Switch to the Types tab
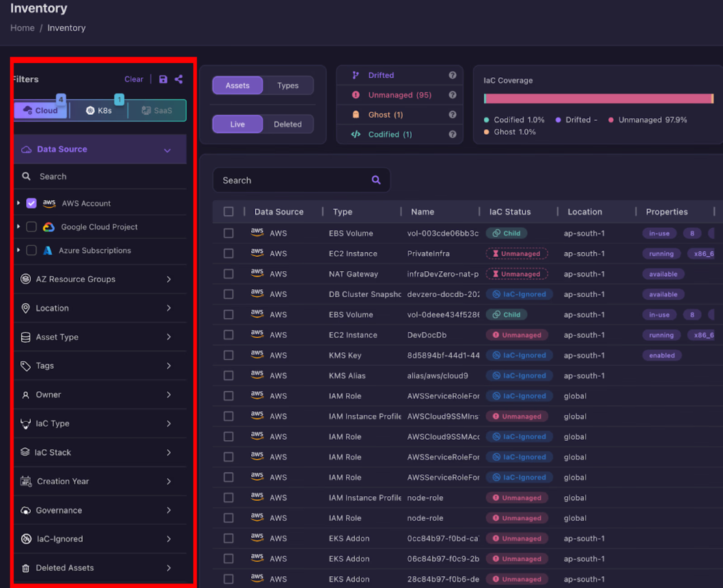This screenshot has height=588, width=723. click(x=288, y=85)
